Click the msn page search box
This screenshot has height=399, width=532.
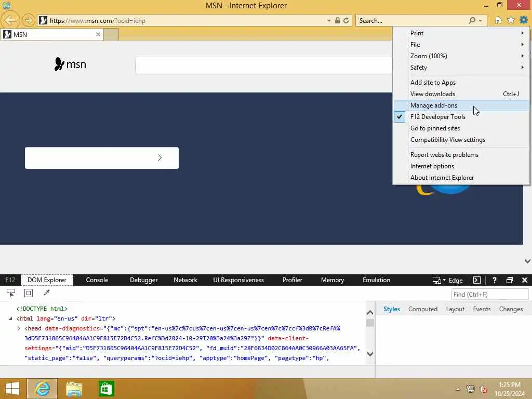(263, 65)
